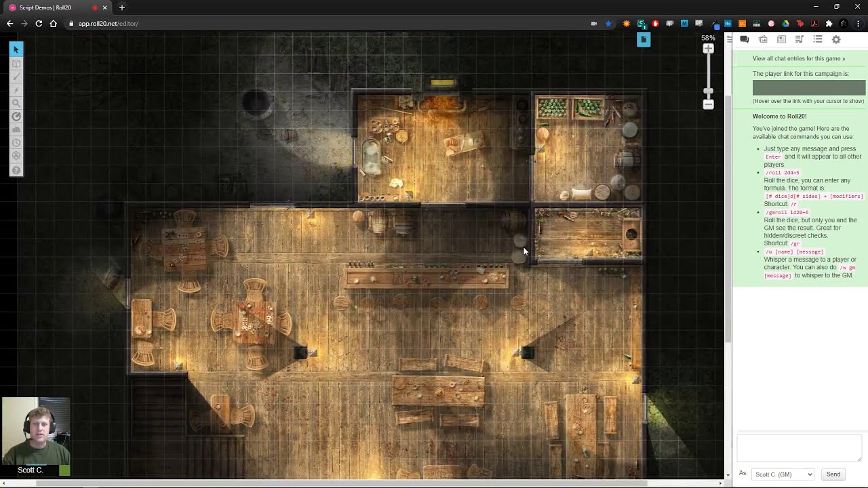Send the chat message

click(833, 474)
